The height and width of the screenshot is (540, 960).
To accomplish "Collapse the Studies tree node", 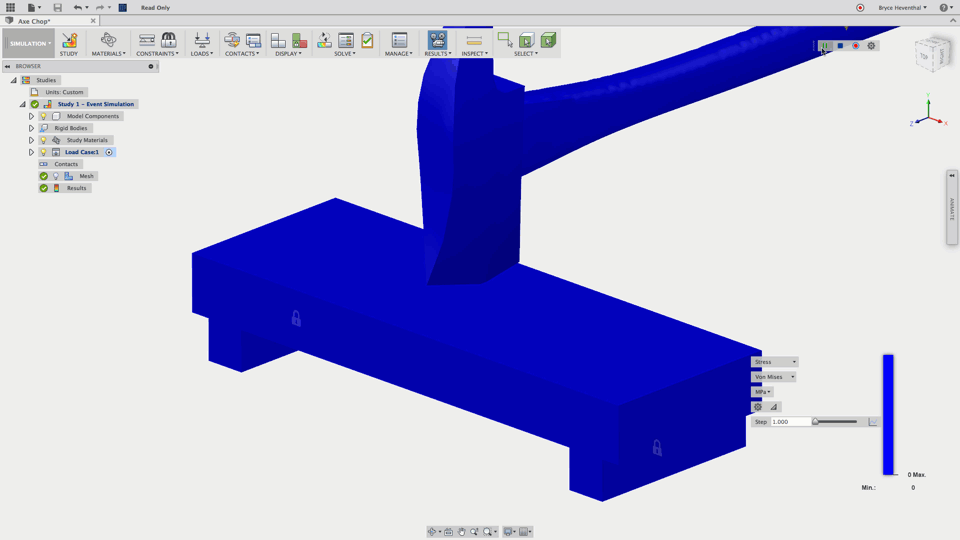I will click(13, 80).
